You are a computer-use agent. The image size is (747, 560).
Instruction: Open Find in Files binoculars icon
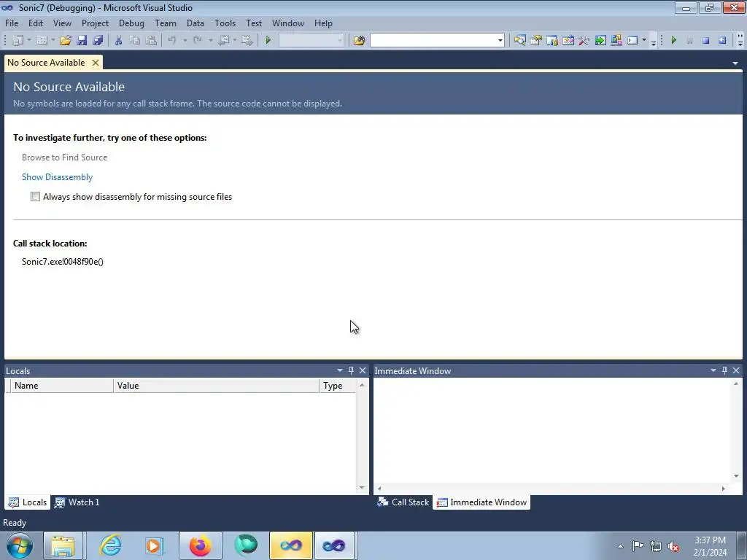(x=359, y=41)
